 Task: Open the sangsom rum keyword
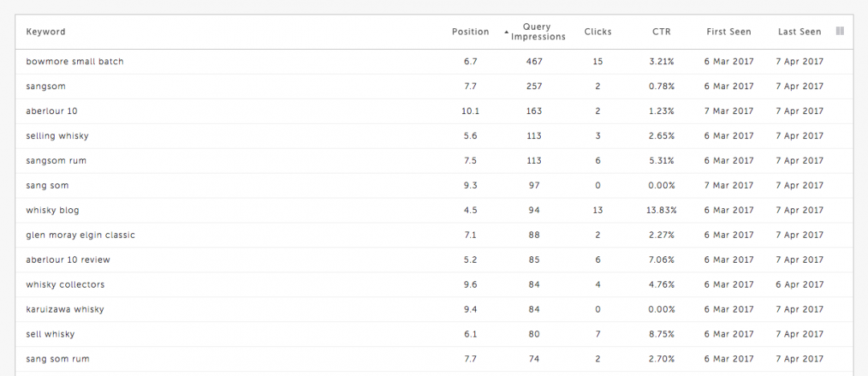(56, 161)
